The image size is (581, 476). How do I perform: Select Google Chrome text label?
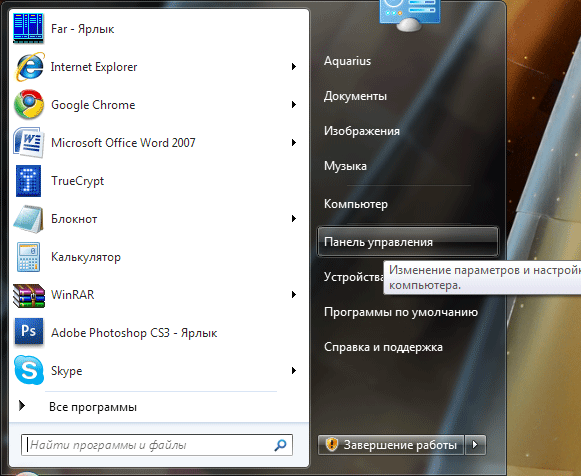click(93, 105)
